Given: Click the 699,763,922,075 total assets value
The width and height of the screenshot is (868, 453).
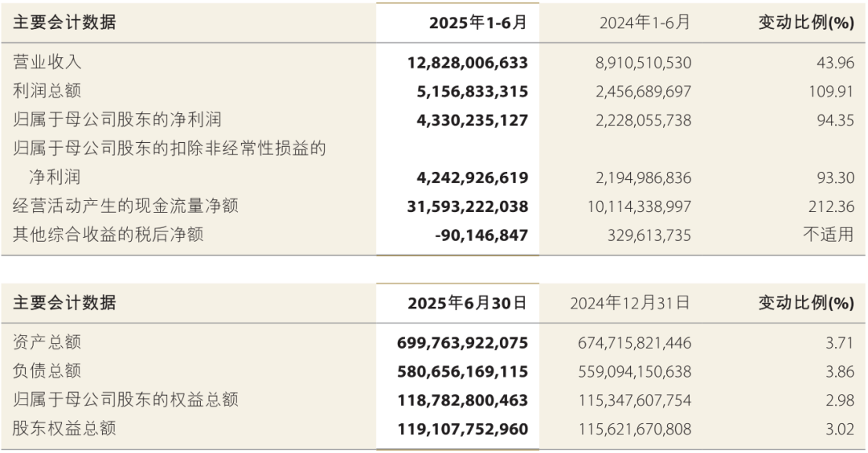Looking at the screenshot, I should tap(463, 343).
